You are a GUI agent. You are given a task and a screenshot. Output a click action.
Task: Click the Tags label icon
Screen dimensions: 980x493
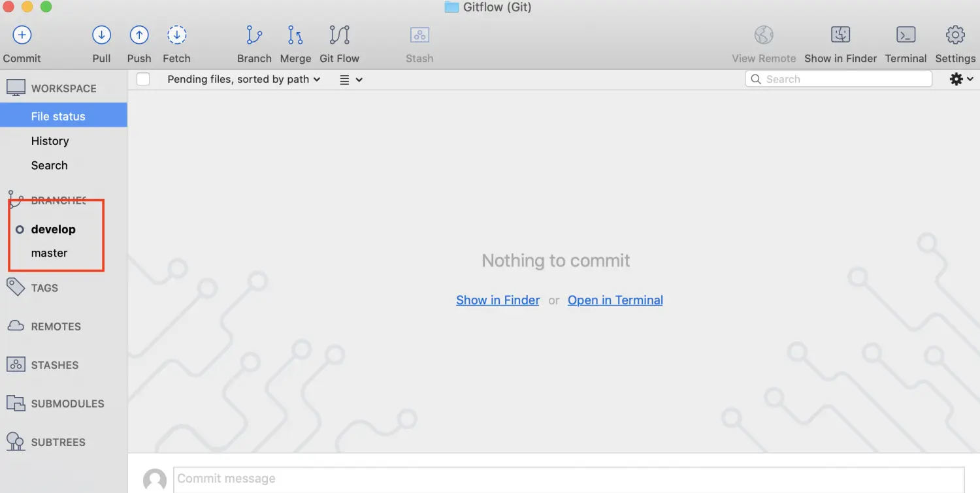click(x=16, y=287)
